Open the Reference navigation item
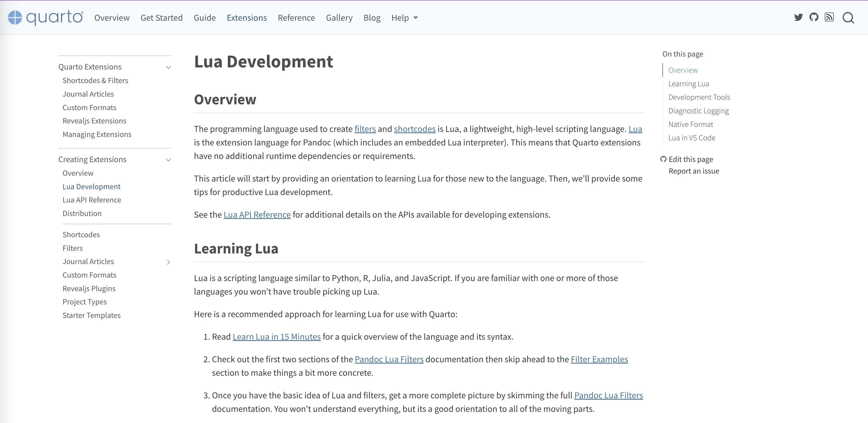868x423 pixels. tap(296, 18)
